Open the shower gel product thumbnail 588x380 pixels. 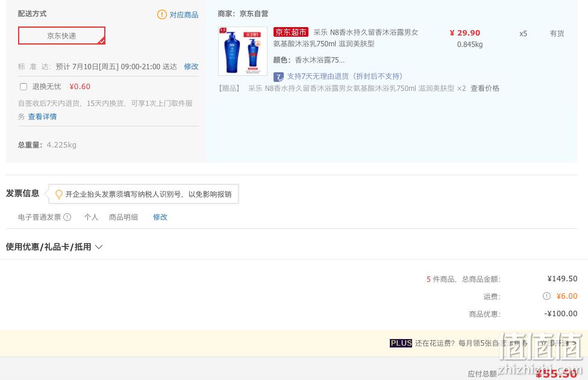243,51
